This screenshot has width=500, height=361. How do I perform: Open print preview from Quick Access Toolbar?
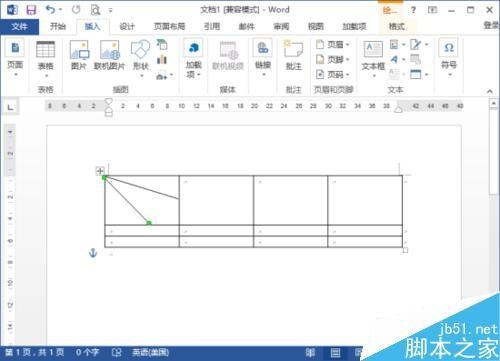[x=95, y=10]
